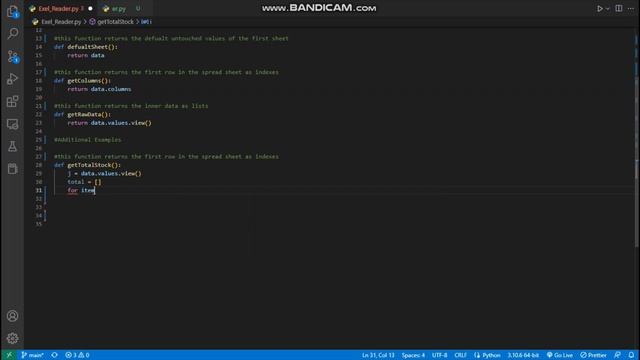Click the def getTotalStock() line

[87, 165]
